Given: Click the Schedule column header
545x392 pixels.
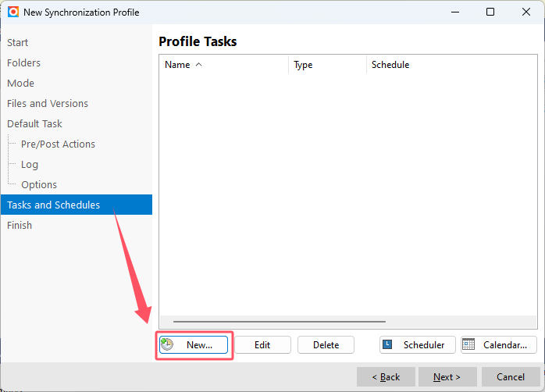Looking at the screenshot, I should click(x=390, y=65).
